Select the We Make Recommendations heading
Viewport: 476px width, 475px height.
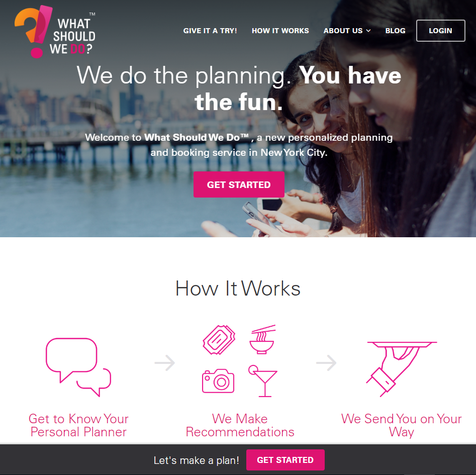(x=240, y=425)
